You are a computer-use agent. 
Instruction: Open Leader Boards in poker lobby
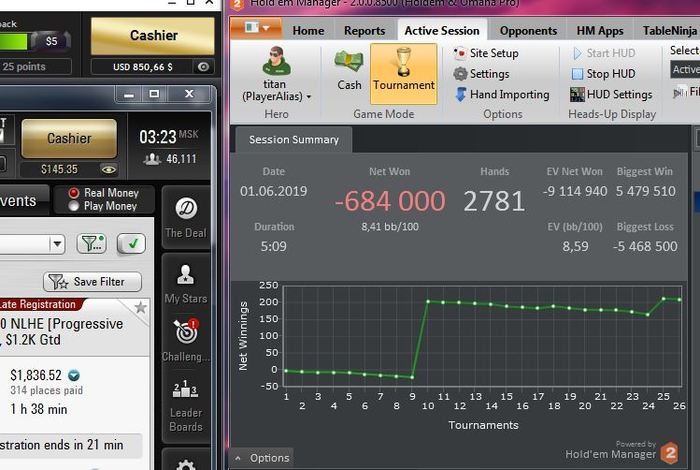pyautogui.click(x=186, y=405)
